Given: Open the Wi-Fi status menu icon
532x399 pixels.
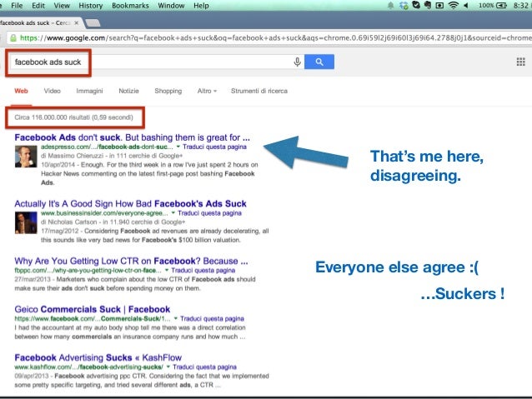Looking at the screenshot, I should pos(453,5).
